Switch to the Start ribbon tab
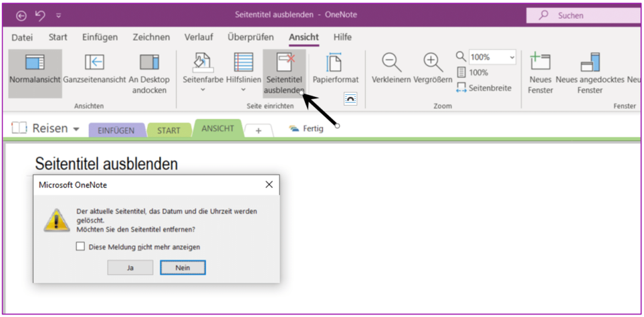The height and width of the screenshot is (317, 644). coord(58,37)
